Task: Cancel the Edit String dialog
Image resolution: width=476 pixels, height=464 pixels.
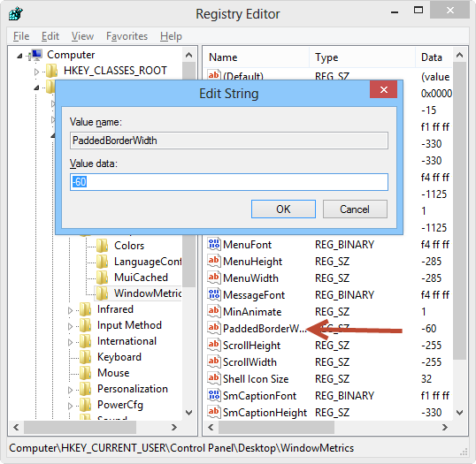Action: pyautogui.click(x=355, y=209)
